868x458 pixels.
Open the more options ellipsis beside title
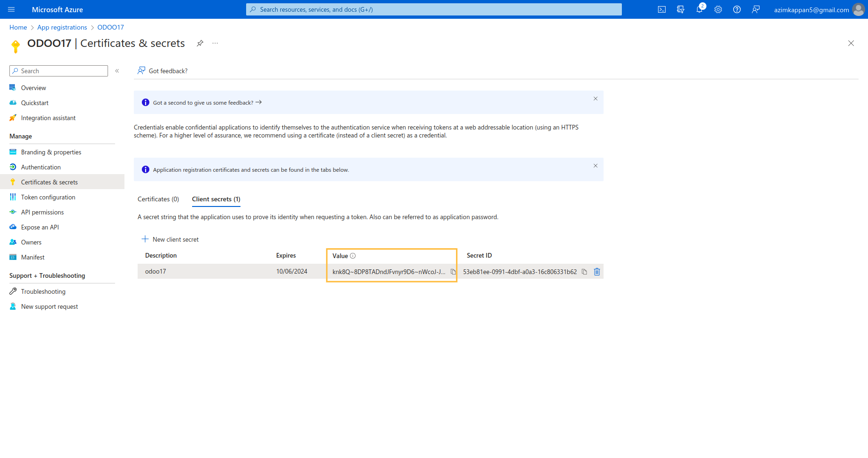(215, 43)
